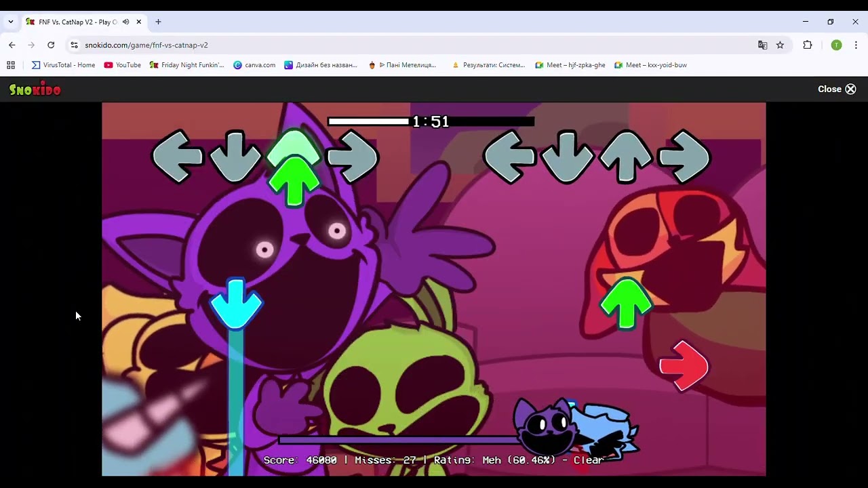868x488 pixels.
Task: Close the game with the Close button
Action: (837, 89)
